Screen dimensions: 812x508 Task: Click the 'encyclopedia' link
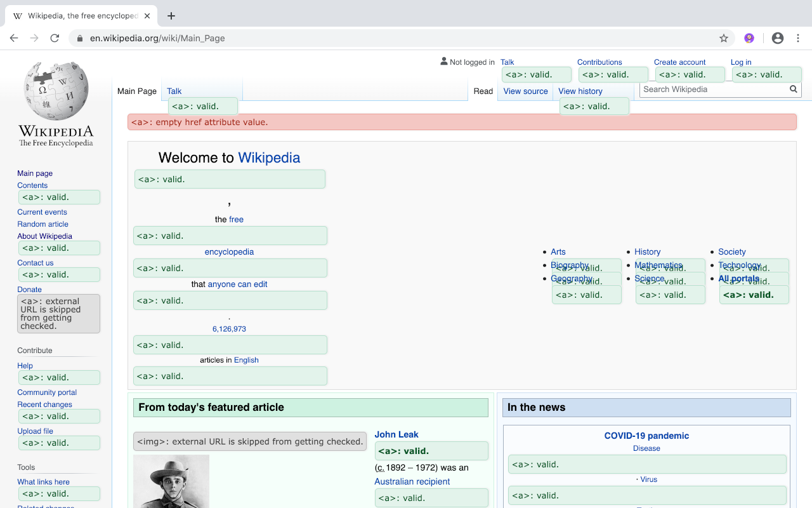[229, 252]
